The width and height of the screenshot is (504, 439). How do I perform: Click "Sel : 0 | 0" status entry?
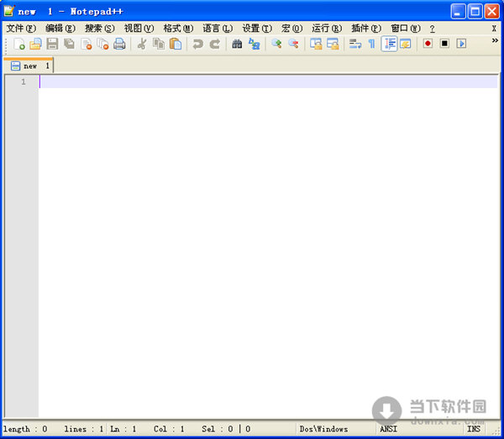[226, 429]
